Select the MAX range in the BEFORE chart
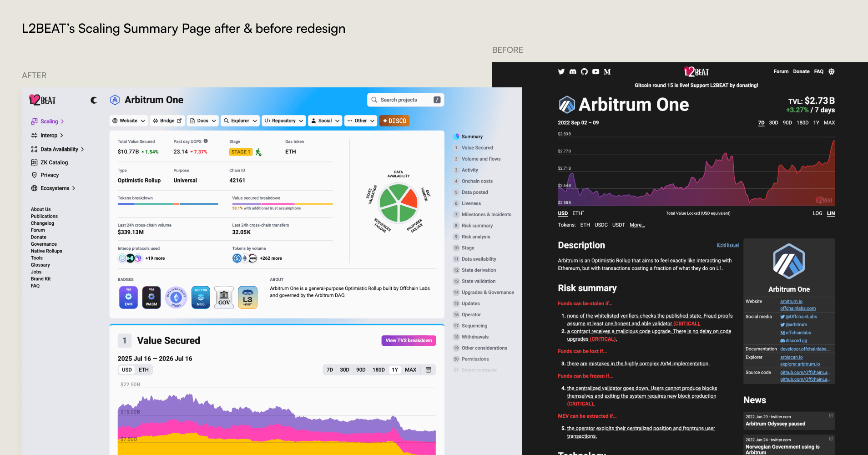The width and height of the screenshot is (868, 455). (x=829, y=123)
